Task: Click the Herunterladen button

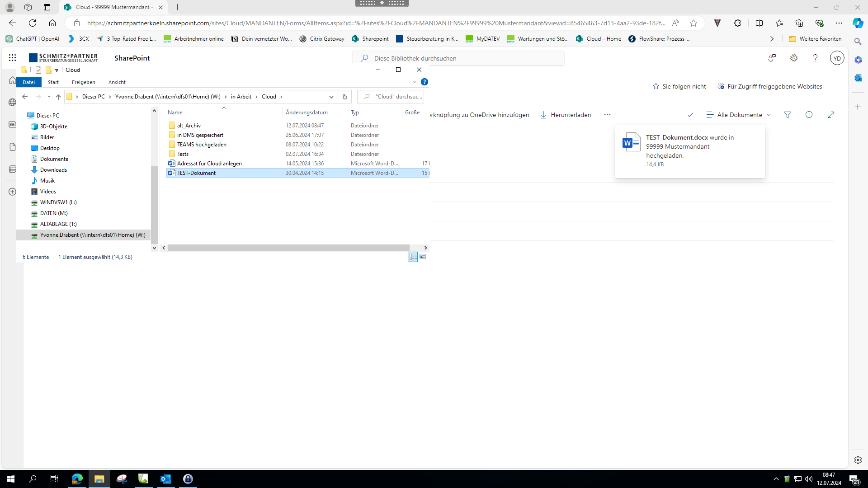Action: (566, 115)
